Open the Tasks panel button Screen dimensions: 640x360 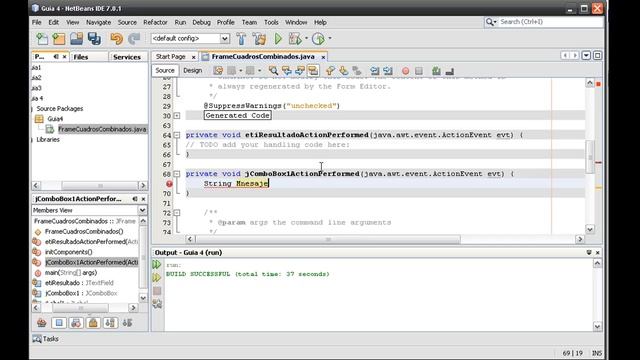(46, 339)
